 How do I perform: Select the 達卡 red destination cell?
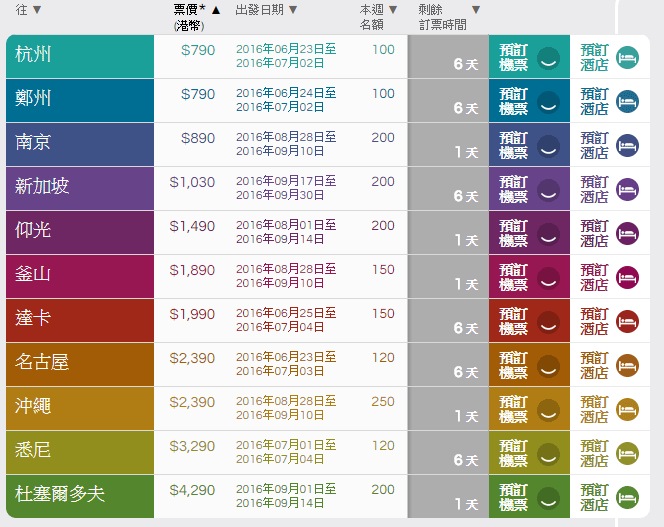[x=80, y=322]
